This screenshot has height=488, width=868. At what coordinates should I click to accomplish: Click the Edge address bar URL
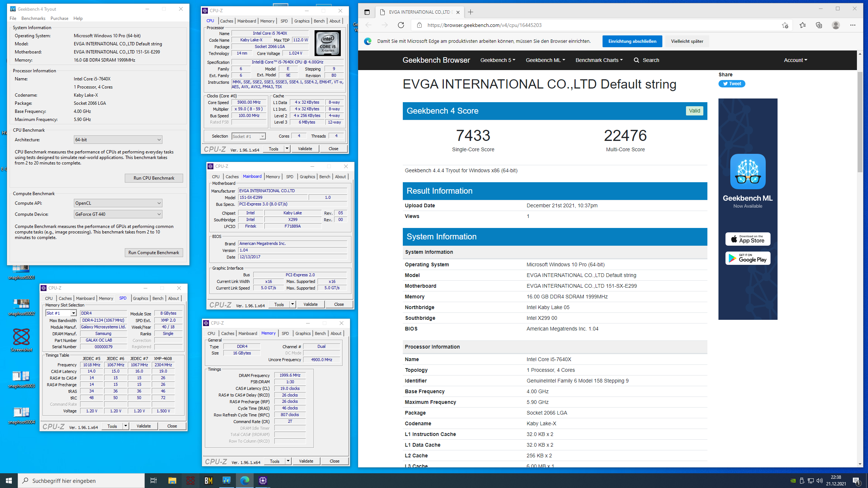pos(484,25)
